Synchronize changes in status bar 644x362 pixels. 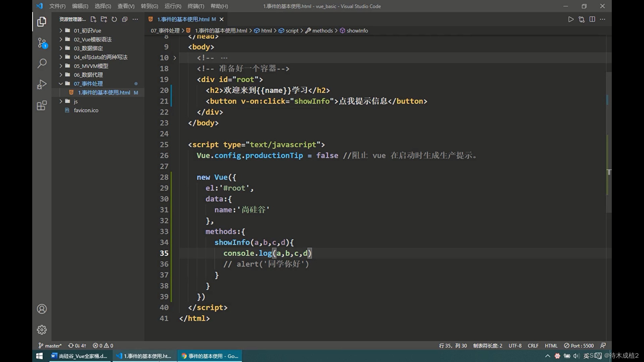77,346
